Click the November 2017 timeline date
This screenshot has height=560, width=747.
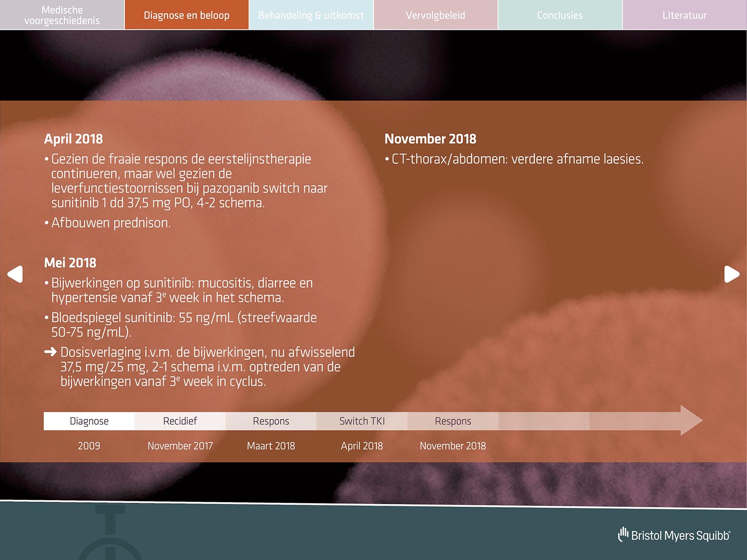click(x=180, y=446)
